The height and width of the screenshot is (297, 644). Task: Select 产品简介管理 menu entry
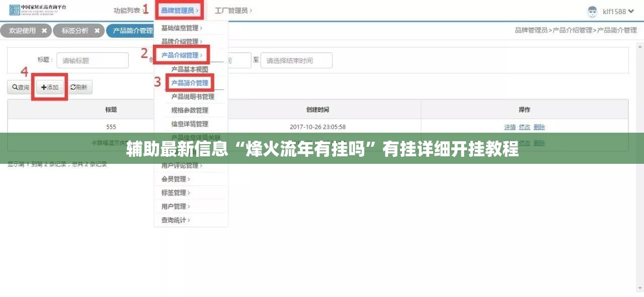[190, 83]
